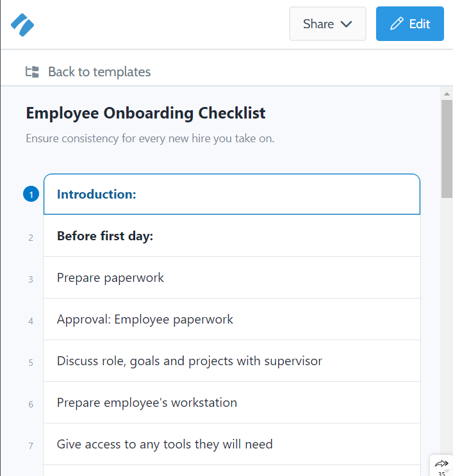Viewport: 453px width, 476px height.
Task: Open the Prepare paperwork task
Action: (x=231, y=277)
